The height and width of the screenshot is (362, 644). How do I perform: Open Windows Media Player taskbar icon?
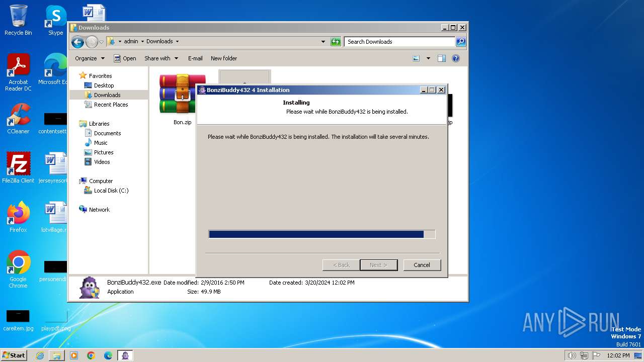[74, 355]
